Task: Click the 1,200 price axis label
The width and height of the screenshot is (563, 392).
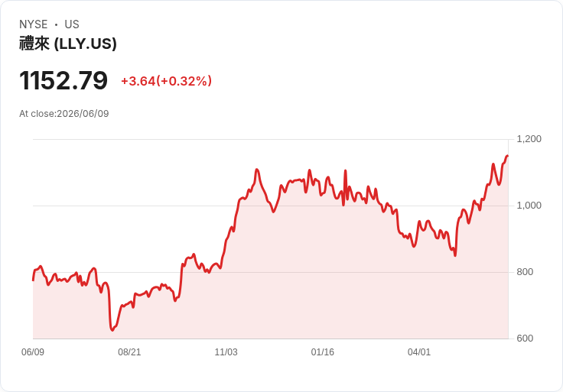Action: 529,139
